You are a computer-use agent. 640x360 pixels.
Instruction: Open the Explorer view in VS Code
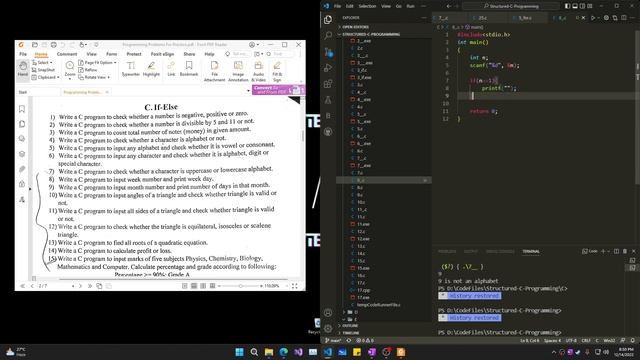[x=328, y=20]
